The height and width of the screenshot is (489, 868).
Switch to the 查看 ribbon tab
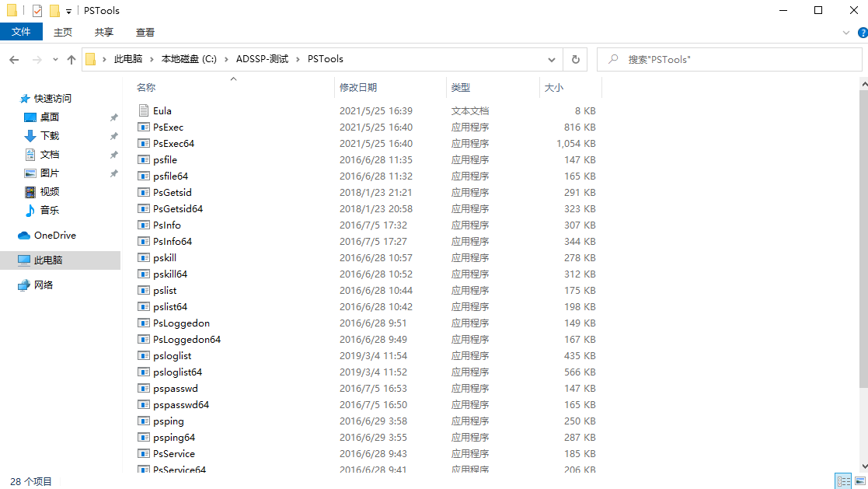(145, 32)
